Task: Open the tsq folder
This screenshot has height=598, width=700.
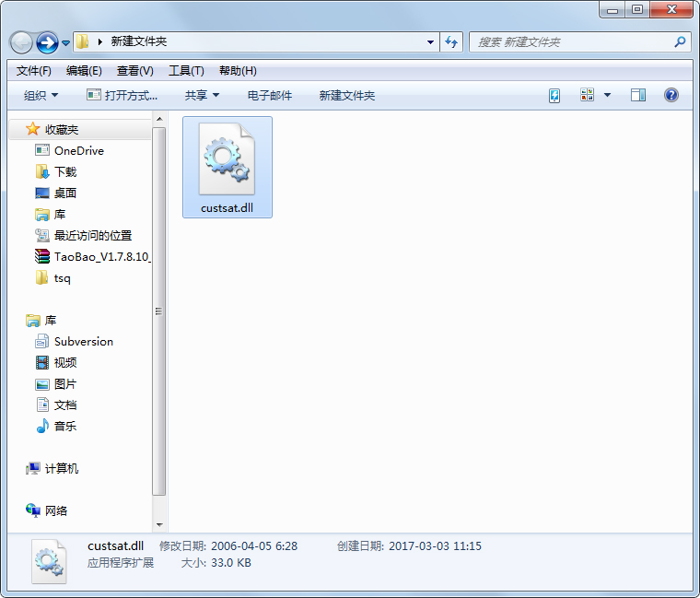Action: click(62, 278)
